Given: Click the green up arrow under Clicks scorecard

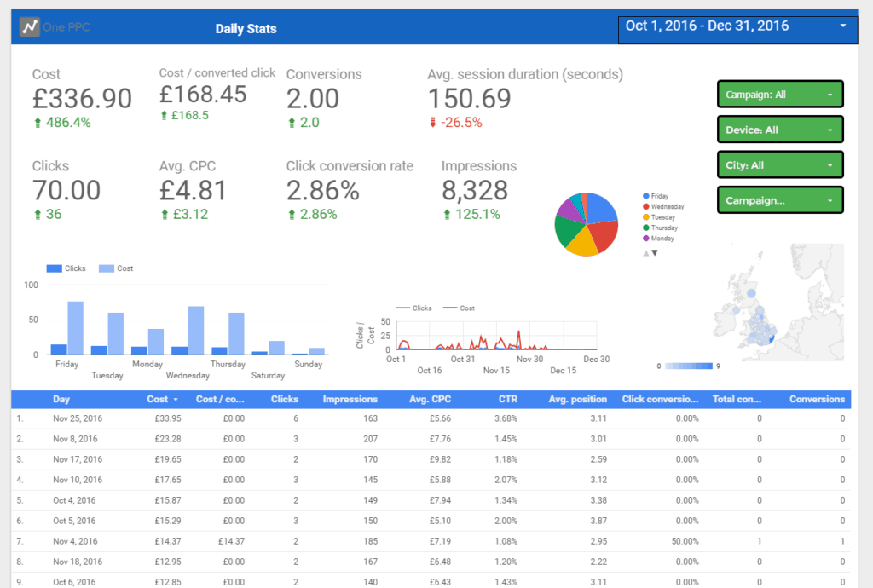Looking at the screenshot, I should coord(38,215).
